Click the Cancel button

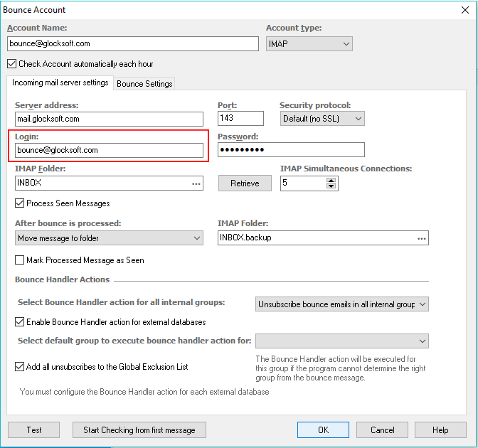point(382,430)
